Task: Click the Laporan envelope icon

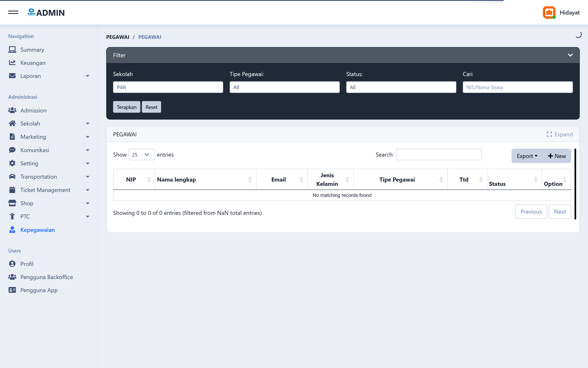Action: coord(12,76)
